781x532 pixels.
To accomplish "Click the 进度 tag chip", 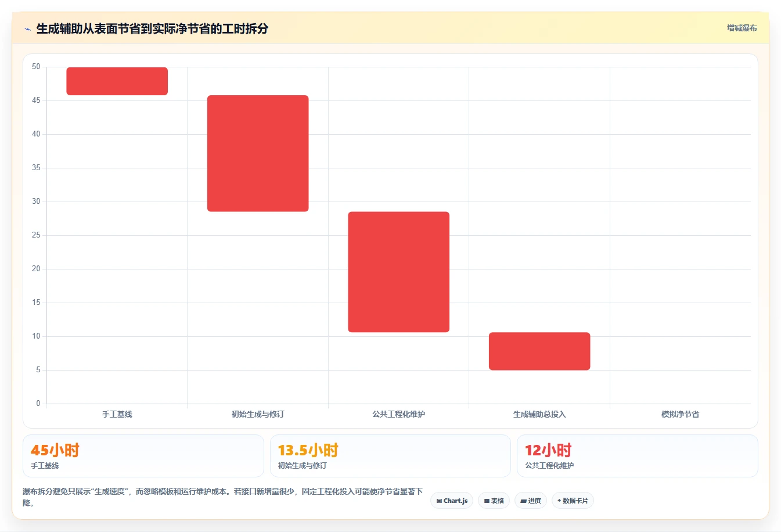I will [531, 501].
